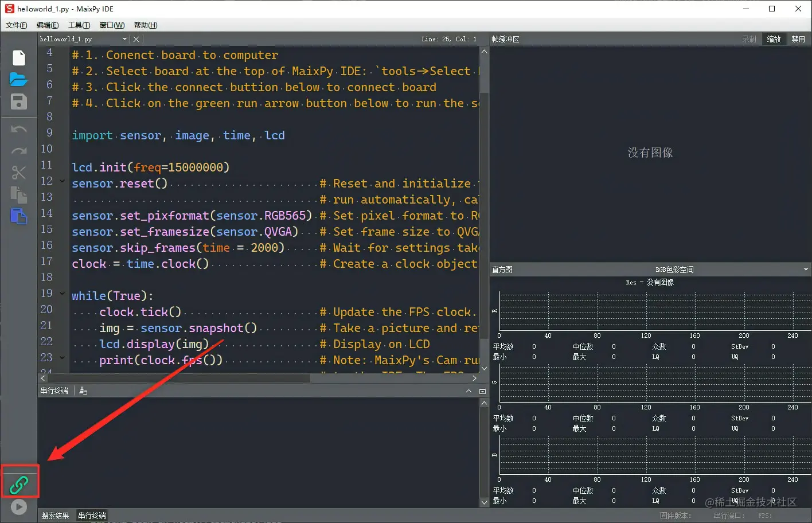Click the serial terminal scroll up arrow
This screenshot has width=812, height=523.
pyautogui.click(x=484, y=403)
